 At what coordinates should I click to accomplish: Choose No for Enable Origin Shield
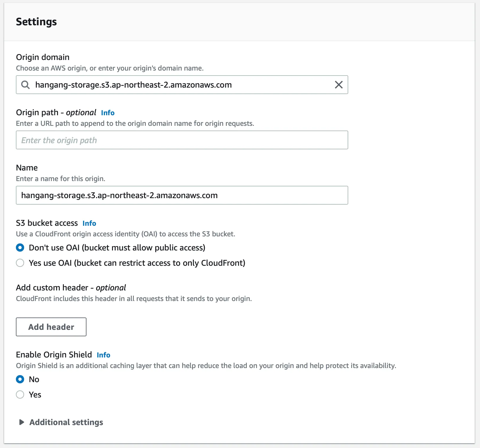[x=20, y=380]
